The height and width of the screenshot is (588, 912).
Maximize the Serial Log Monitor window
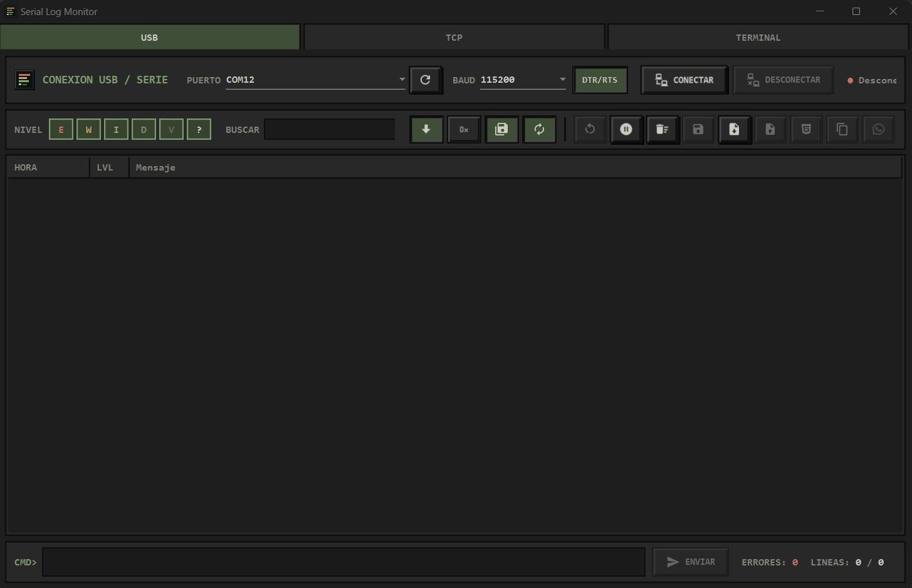[x=856, y=11]
